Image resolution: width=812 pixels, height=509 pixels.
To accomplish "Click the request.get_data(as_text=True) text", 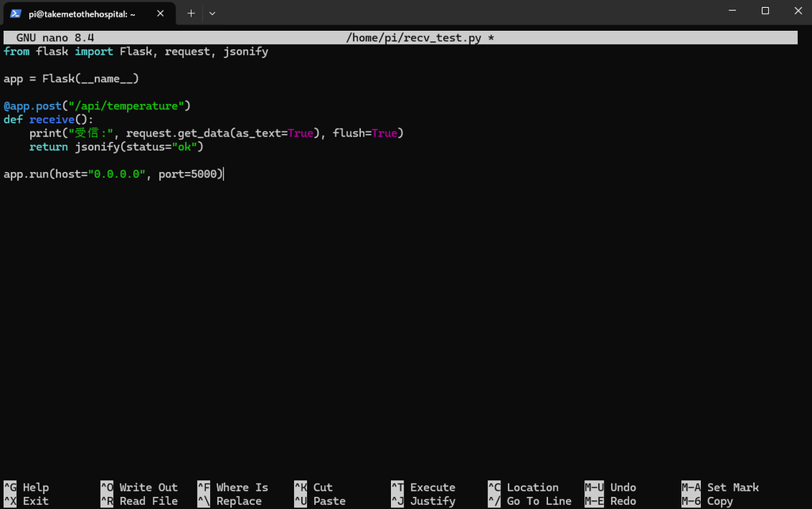I will pyautogui.click(x=223, y=133).
